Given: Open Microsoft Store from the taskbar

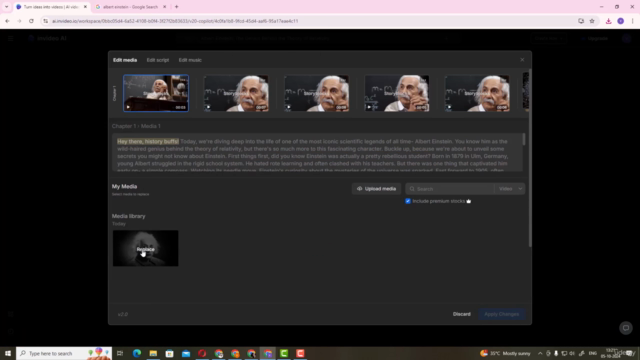Looking at the screenshot, I should [169, 353].
